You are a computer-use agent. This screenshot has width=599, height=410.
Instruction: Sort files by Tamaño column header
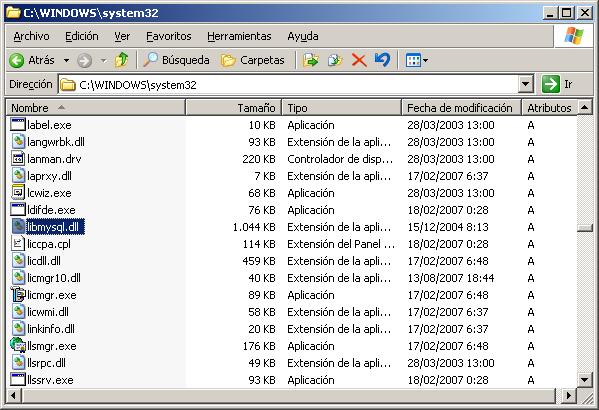coord(233,108)
